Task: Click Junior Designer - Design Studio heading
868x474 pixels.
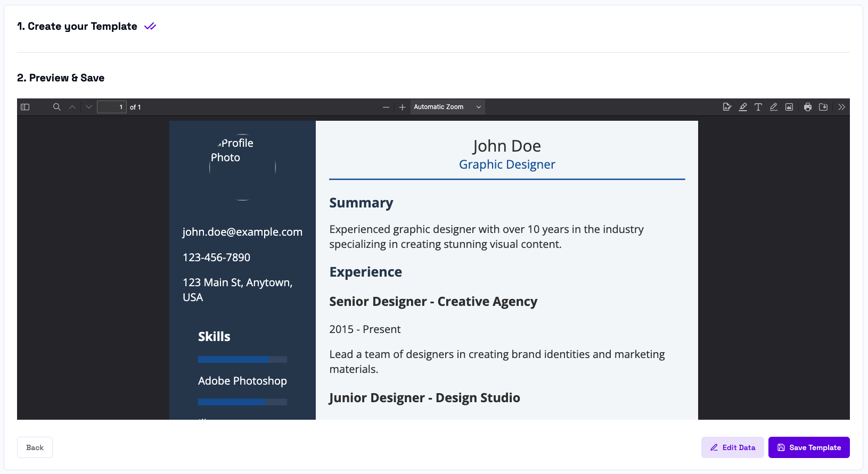Action: [424, 398]
